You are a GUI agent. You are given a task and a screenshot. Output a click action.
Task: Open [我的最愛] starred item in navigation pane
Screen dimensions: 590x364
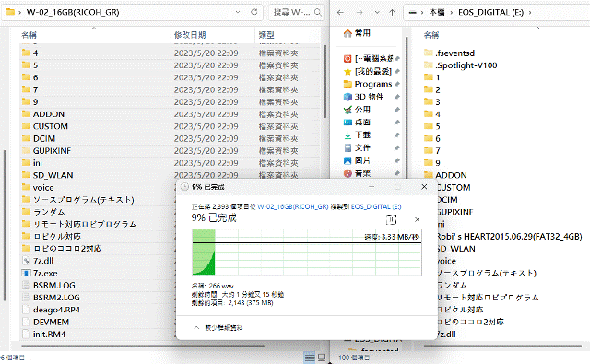tap(368, 71)
